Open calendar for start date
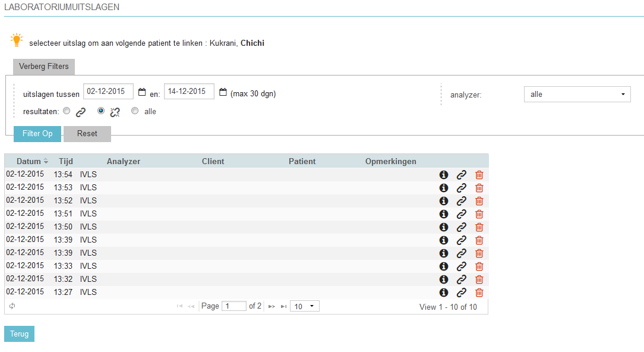 point(142,92)
